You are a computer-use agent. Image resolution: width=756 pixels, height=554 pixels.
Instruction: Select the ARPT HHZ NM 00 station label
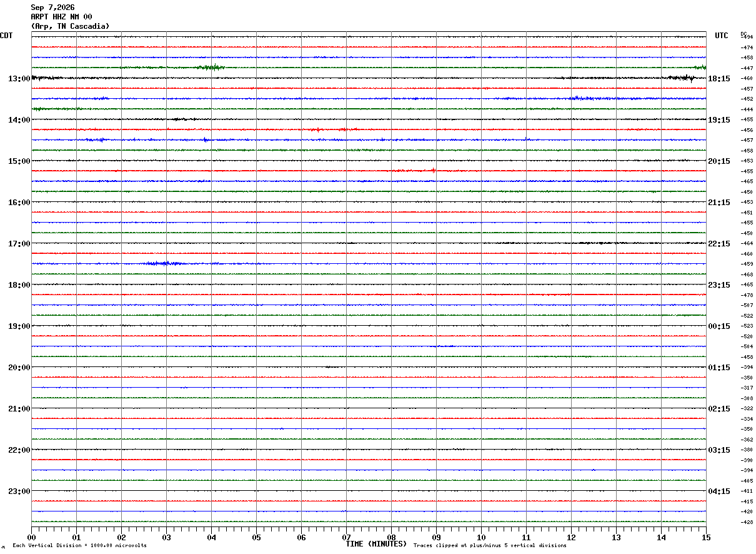pyautogui.click(x=61, y=17)
